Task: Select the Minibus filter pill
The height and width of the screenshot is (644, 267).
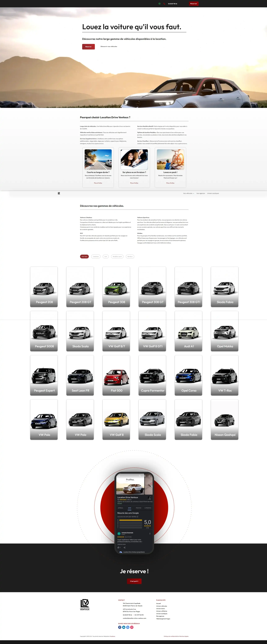Action: [x=130, y=256]
